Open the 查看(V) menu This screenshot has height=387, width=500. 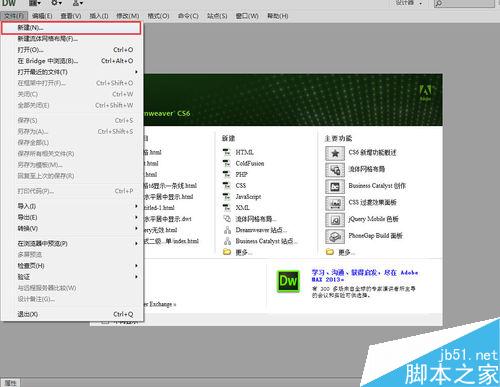click(x=71, y=16)
